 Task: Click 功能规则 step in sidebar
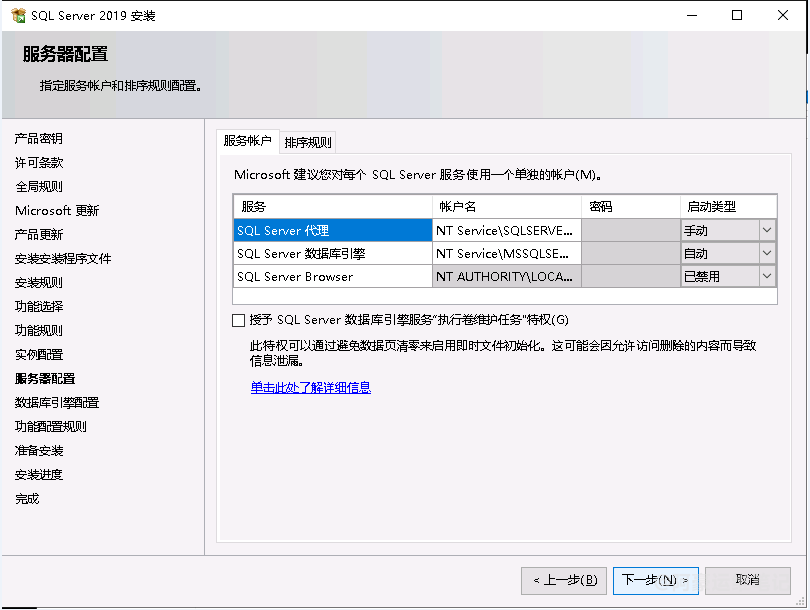coord(39,331)
